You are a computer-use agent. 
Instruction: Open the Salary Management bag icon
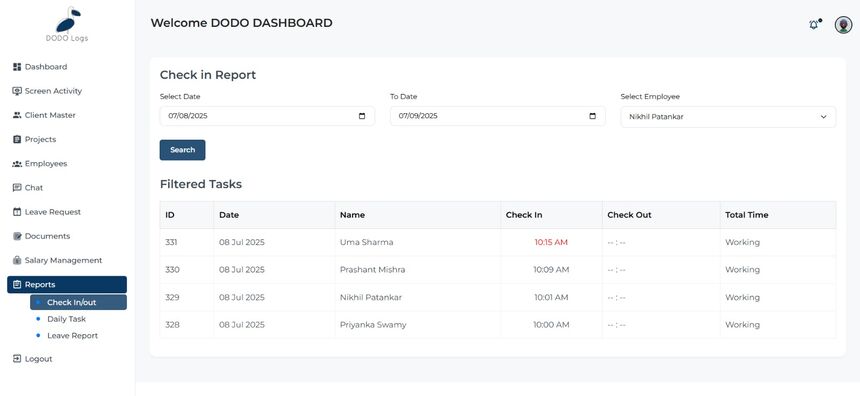tap(16, 261)
